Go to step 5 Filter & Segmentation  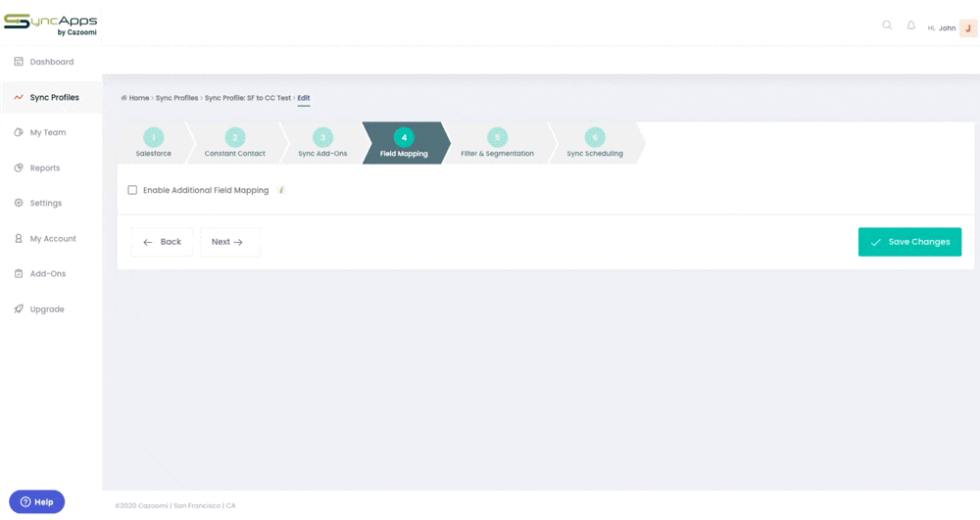pyautogui.click(x=498, y=143)
